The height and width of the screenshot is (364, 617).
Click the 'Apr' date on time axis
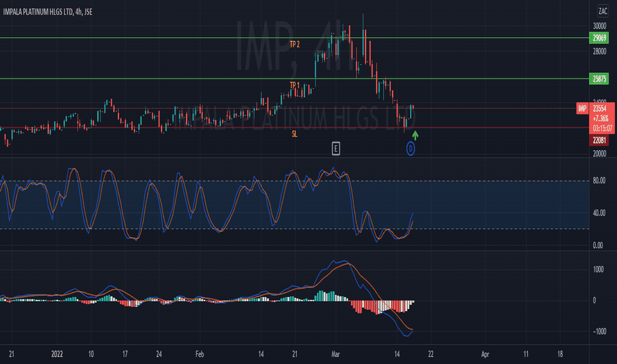coord(485,354)
